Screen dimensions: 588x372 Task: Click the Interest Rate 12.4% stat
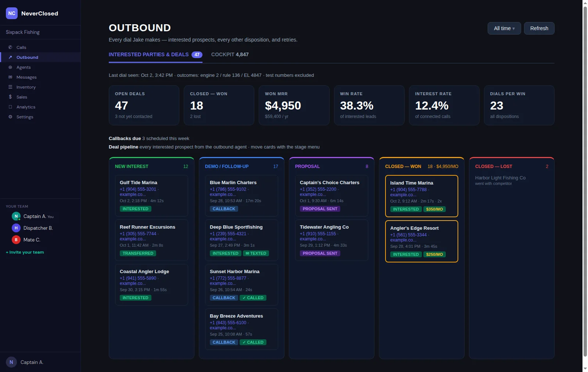(x=444, y=105)
